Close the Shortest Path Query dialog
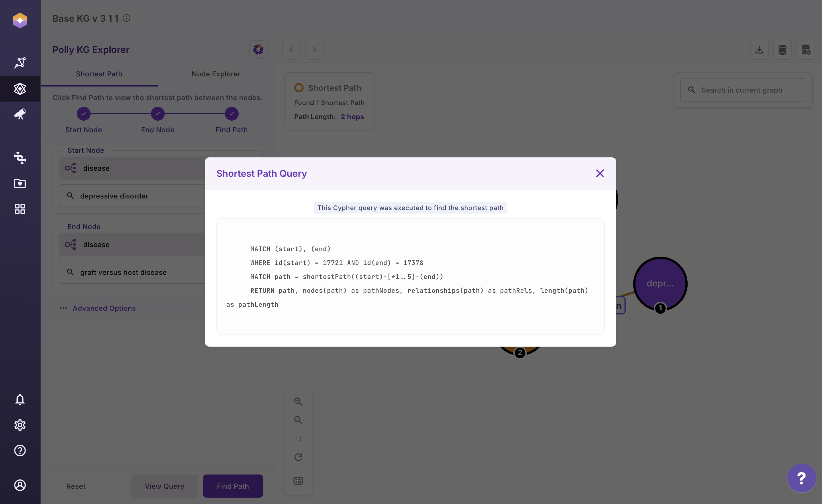 click(x=600, y=173)
